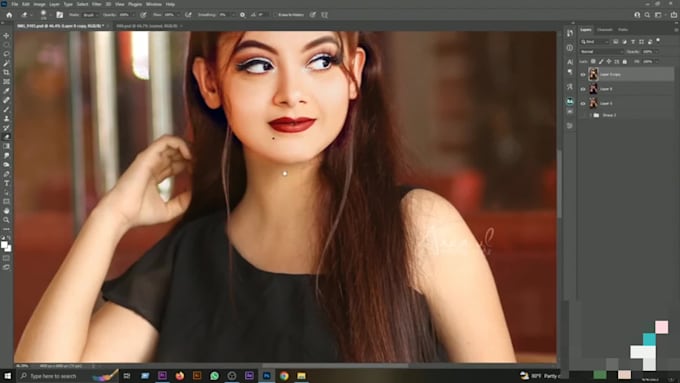This screenshot has width=680, height=383.
Task: Expand the Group 2 folder
Action: (590, 115)
